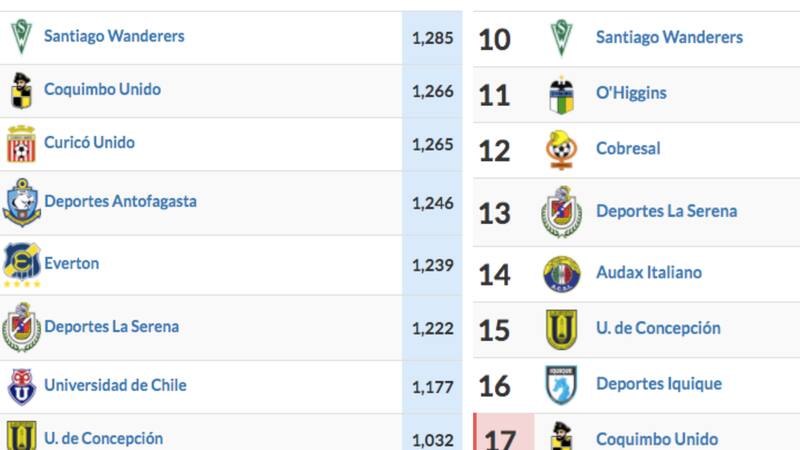Click the Audax Italiano crest icon

coord(562,273)
